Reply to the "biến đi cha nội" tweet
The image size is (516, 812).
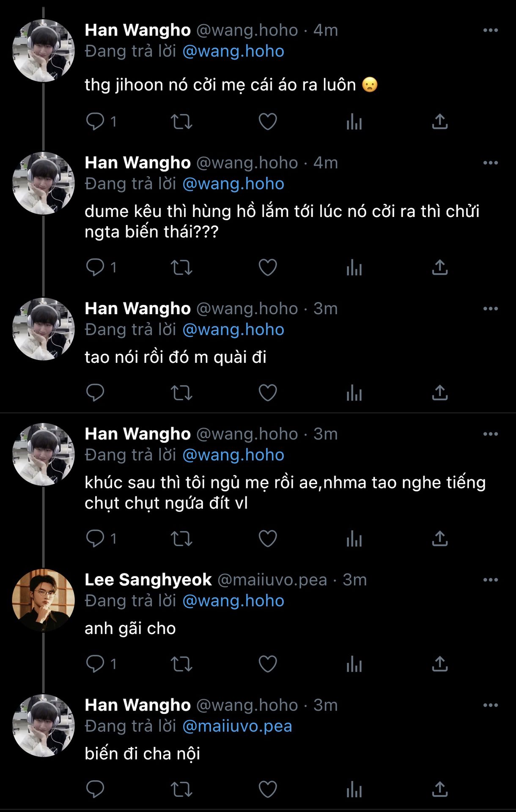(95, 789)
